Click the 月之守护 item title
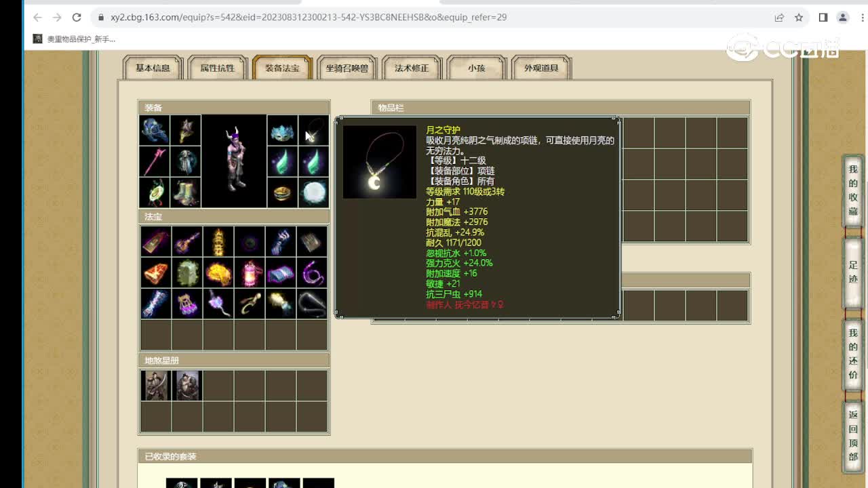868x488 pixels. pyautogui.click(x=443, y=130)
